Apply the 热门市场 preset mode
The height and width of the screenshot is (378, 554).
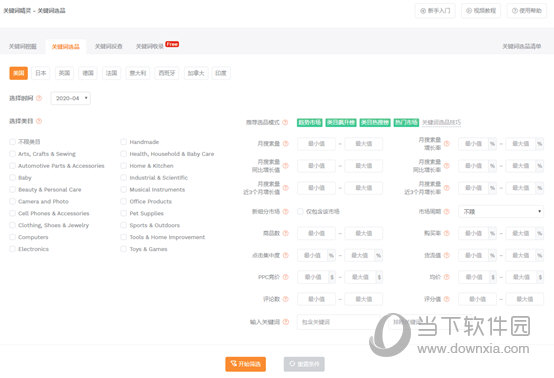click(x=406, y=123)
